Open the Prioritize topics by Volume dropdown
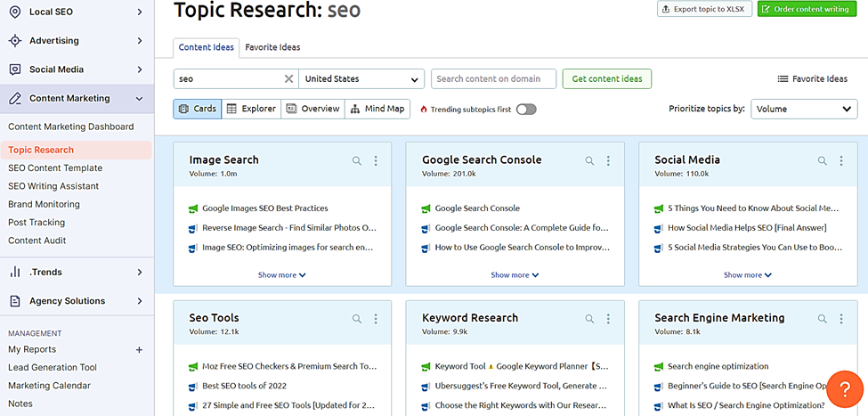This screenshot has height=416, width=868. click(x=804, y=110)
